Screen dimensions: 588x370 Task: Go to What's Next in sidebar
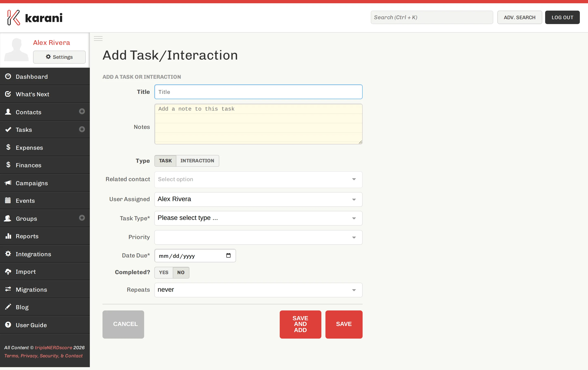pyautogui.click(x=45, y=94)
